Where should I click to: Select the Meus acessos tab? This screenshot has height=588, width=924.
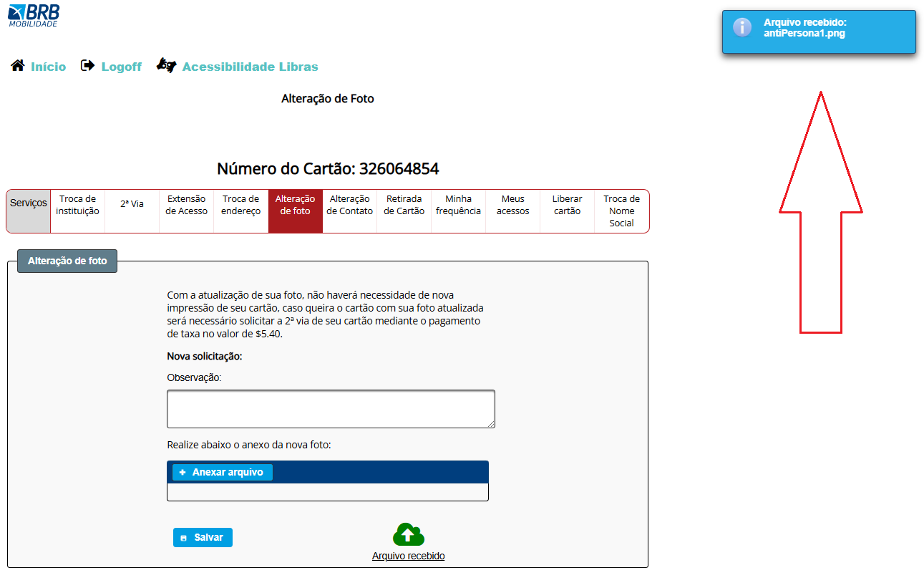coord(513,211)
